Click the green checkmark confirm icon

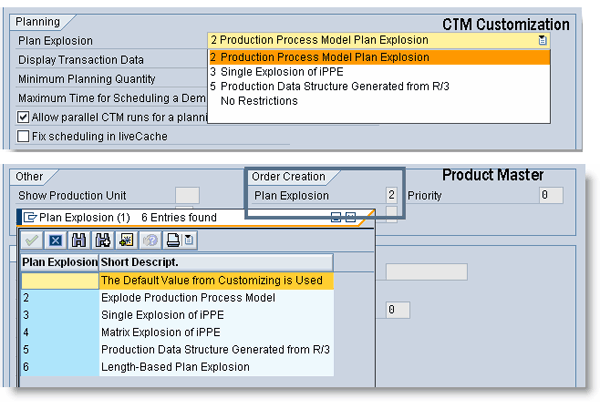(31, 240)
